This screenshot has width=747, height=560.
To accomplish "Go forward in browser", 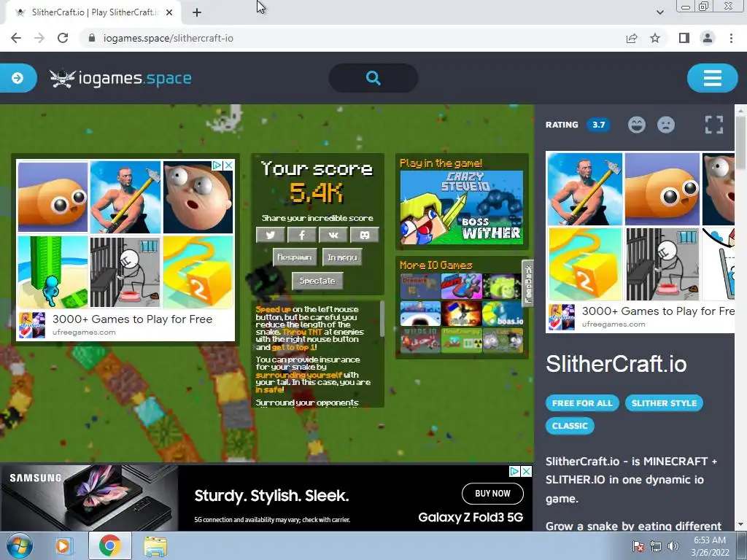I will coord(39,38).
